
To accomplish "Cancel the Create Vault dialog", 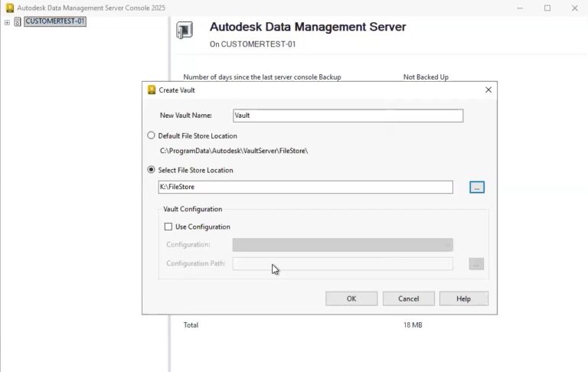I will (408, 299).
